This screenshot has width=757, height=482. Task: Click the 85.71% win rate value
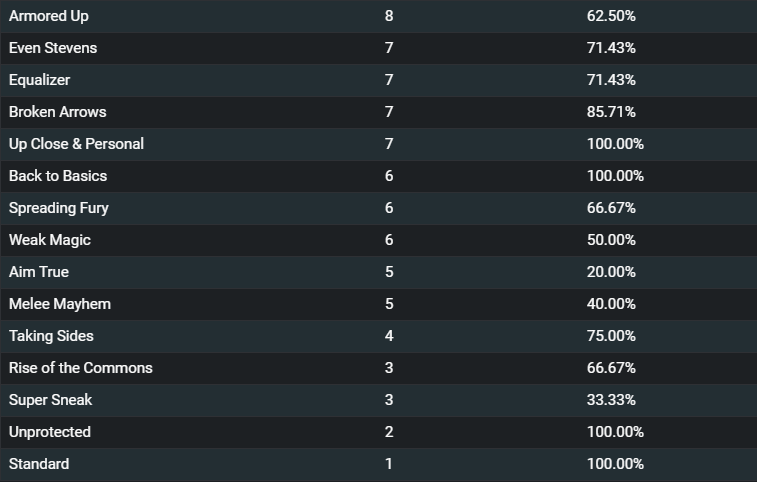tap(611, 112)
